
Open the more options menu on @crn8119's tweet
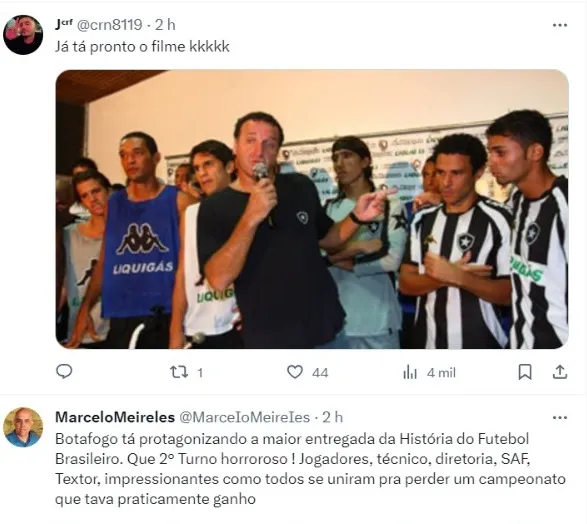560,25
